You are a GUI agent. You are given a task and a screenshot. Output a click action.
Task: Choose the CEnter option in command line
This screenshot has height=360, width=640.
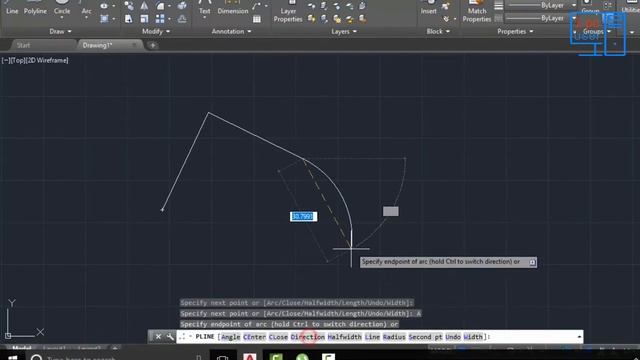tap(254, 337)
